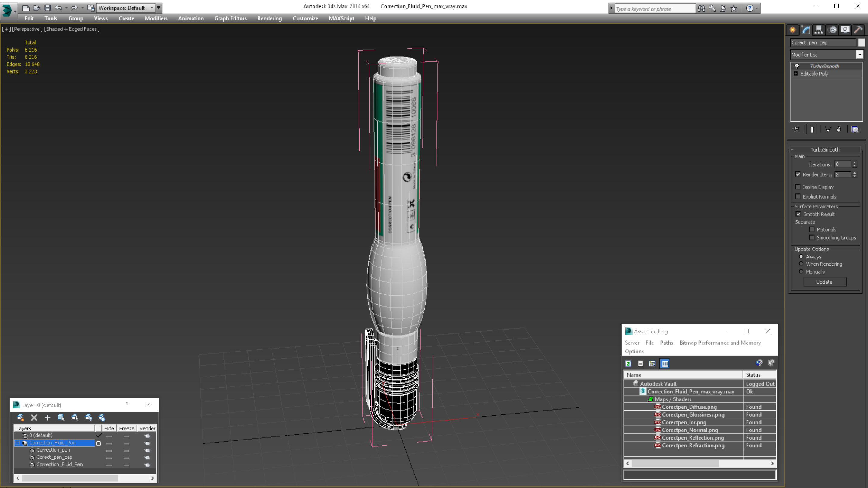Open Bitmap Performance and Memory menu
The width and height of the screenshot is (868, 488).
720,343
